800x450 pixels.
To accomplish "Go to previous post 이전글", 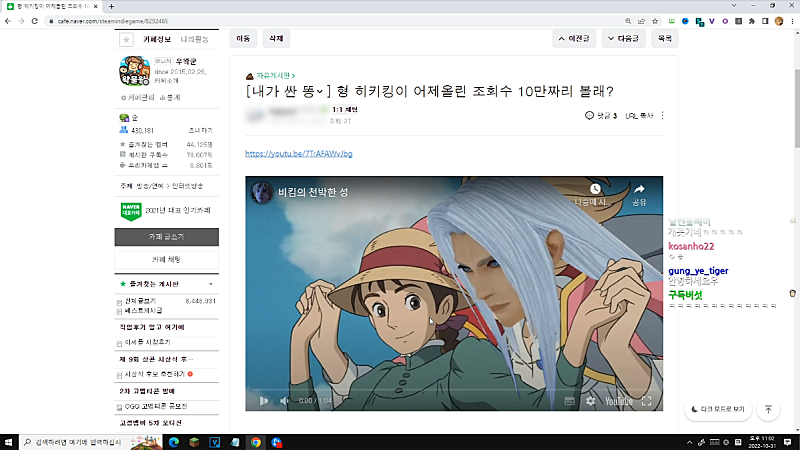I will (x=574, y=38).
